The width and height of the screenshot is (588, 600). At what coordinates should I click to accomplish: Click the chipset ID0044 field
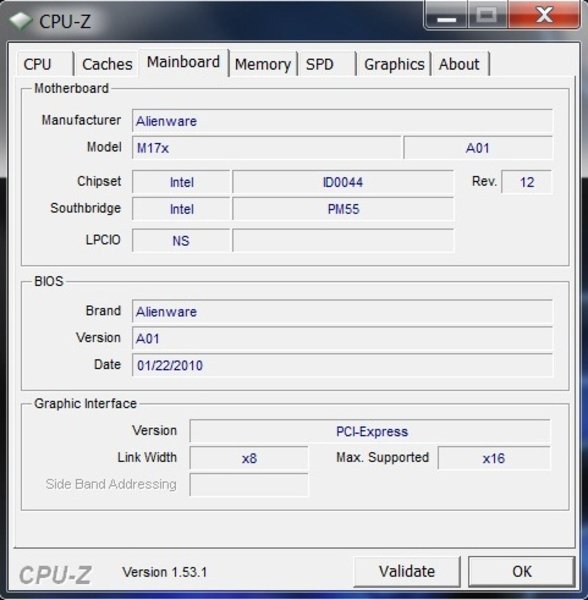(343, 182)
